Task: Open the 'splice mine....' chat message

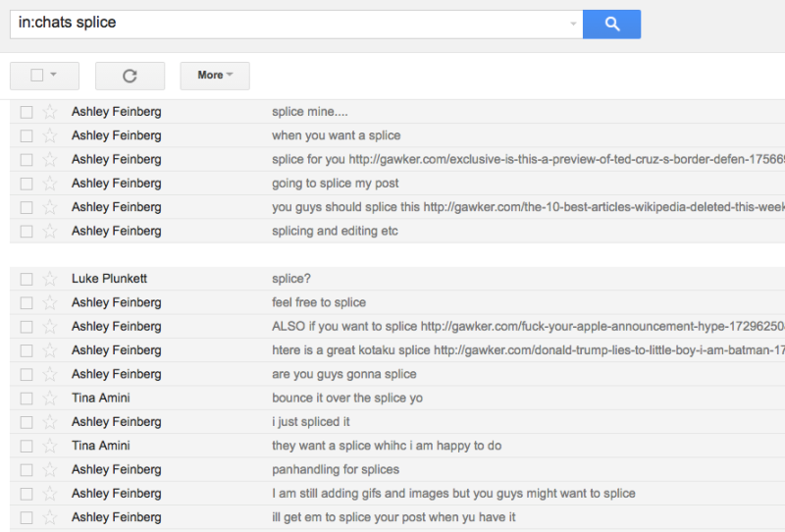Action: click(310, 112)
